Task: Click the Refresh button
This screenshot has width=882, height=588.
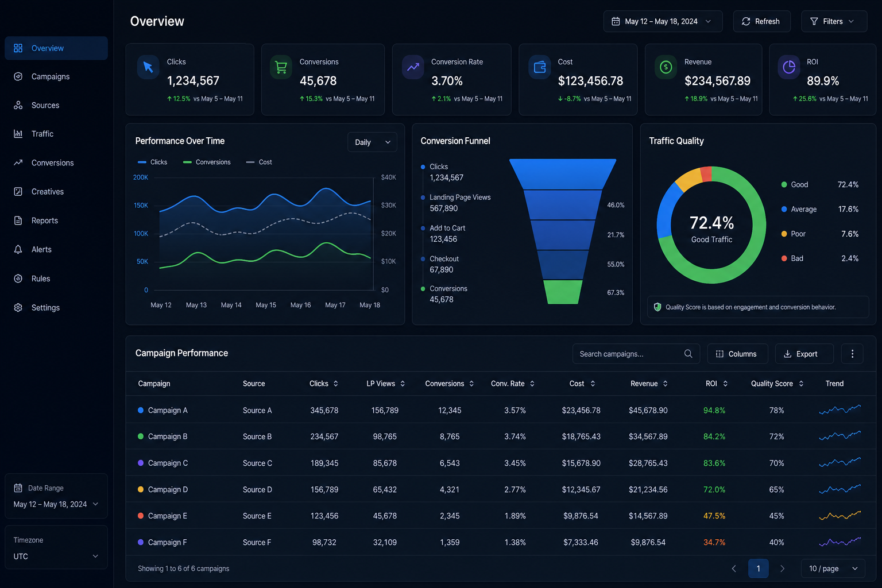Action: [x=761, y=21]
